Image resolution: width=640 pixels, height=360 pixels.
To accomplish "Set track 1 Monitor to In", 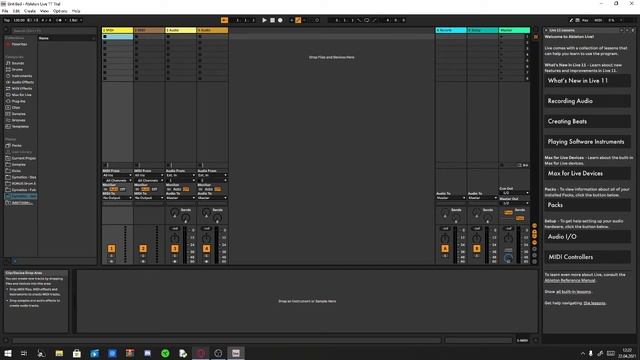I will (x=105, y=189).
